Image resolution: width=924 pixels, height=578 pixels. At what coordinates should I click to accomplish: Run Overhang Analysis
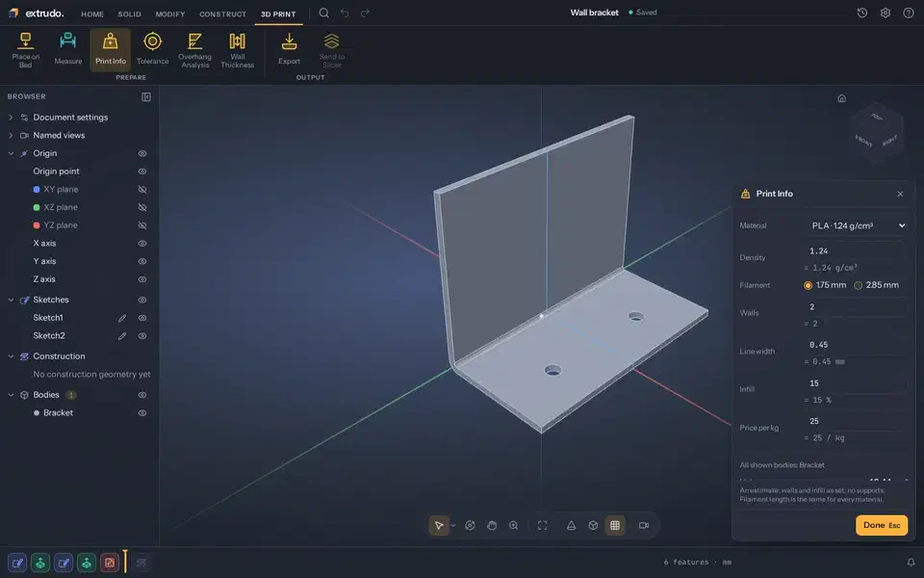(195, 50)
